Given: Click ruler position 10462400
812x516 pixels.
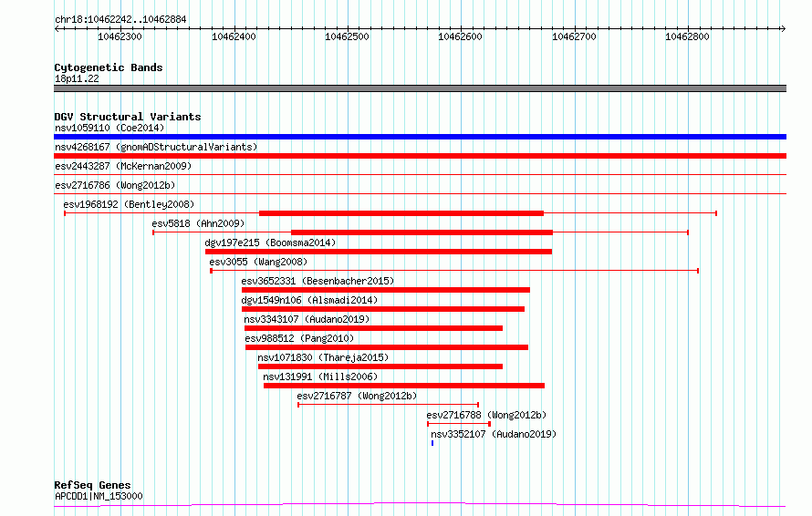Looking at the screenshot, I should (234, 36).
